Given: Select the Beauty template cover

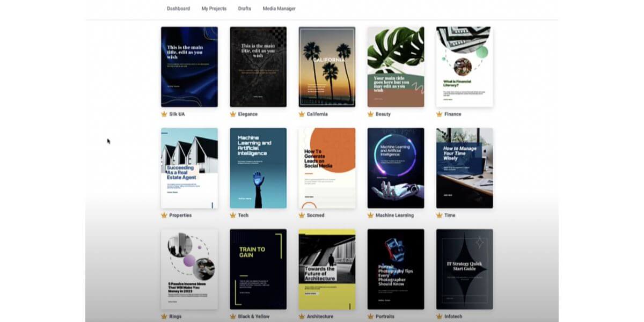Looking at the screenshot, I should point(396,66).
